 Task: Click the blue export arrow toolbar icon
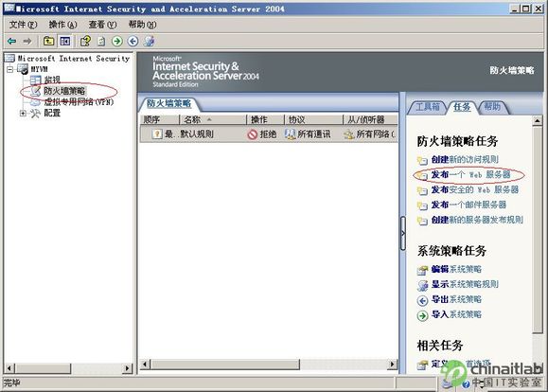point(133,42)
